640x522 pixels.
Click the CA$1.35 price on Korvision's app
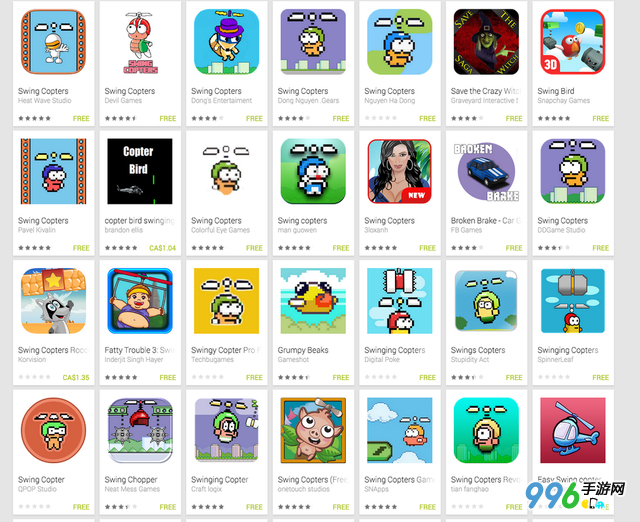click(76, 377)
